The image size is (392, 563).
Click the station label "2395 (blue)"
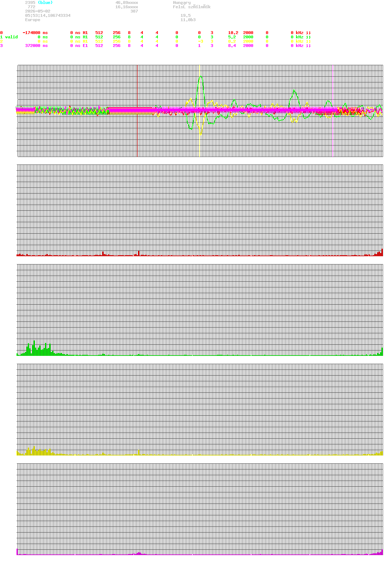coord(39,3)
